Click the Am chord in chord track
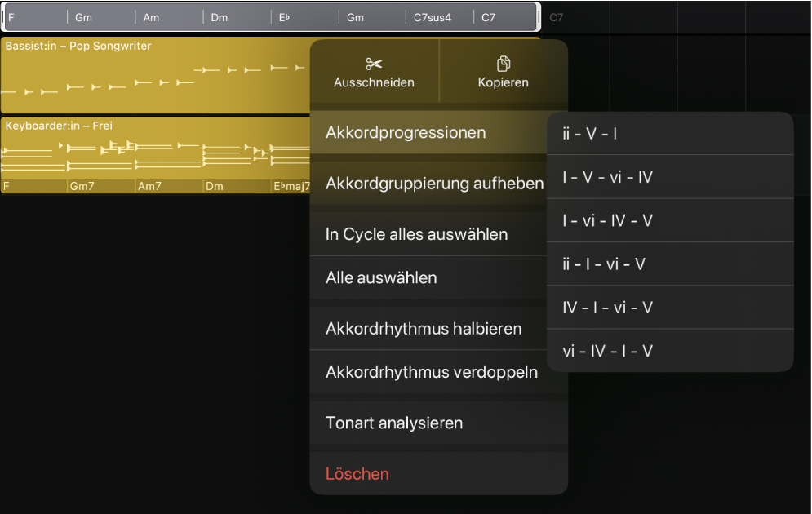812x514 pixels. coord(169,17)
